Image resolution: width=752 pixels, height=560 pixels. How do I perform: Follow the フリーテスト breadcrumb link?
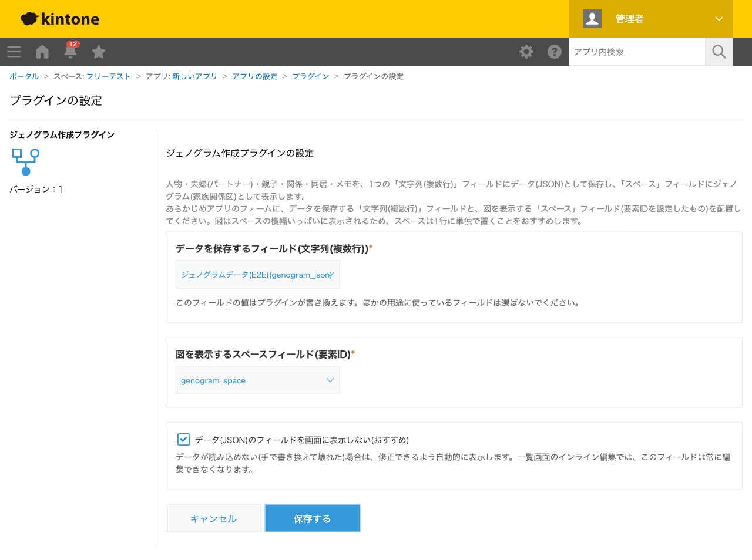tap(109, 76)
